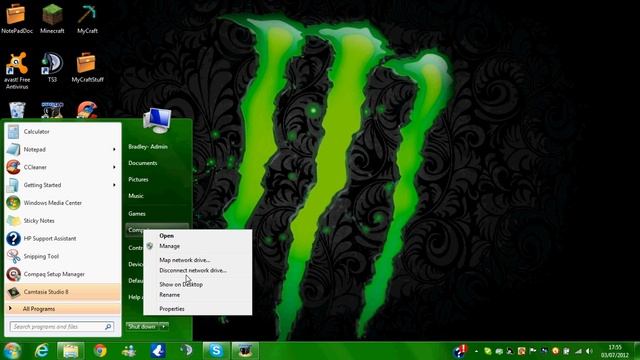Click the Windows Media Center icon
640x360 pixels.
coord(13,203)
